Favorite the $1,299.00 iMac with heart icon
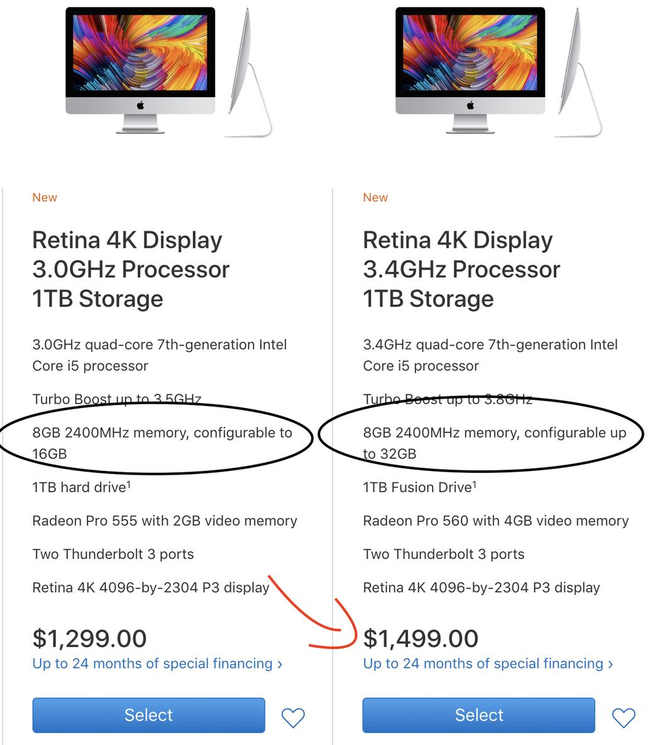This screenshot has height=745, width=660. click(x=293, y=717)
